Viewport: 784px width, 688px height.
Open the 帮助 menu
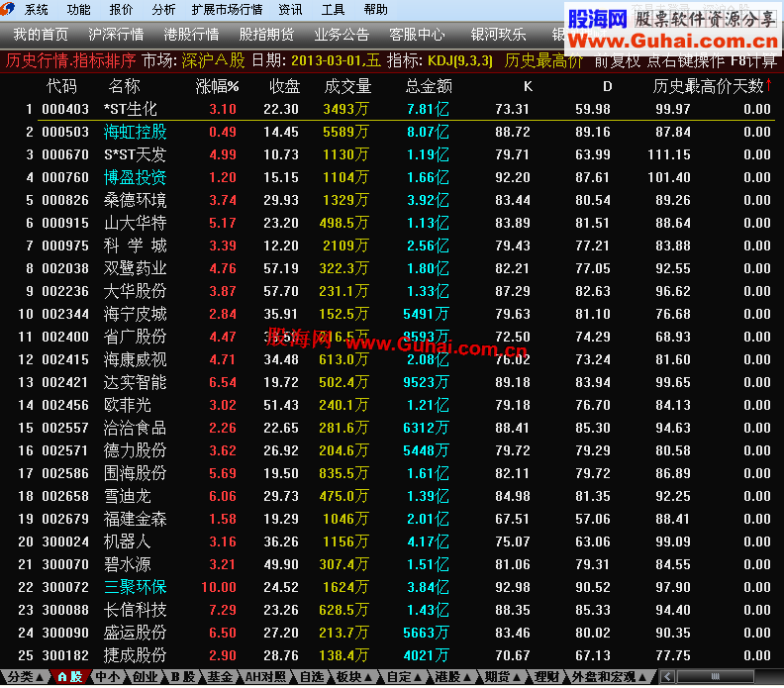[x=375, y=10]
